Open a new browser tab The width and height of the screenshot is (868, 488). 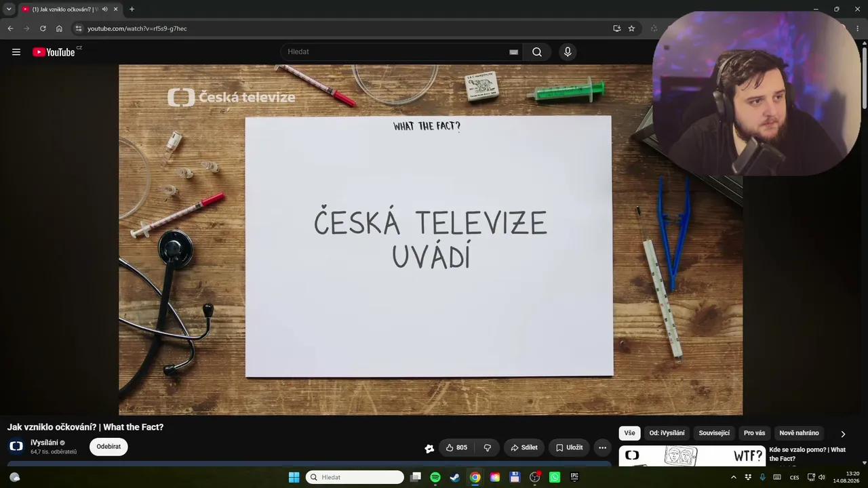pos(132,9)
